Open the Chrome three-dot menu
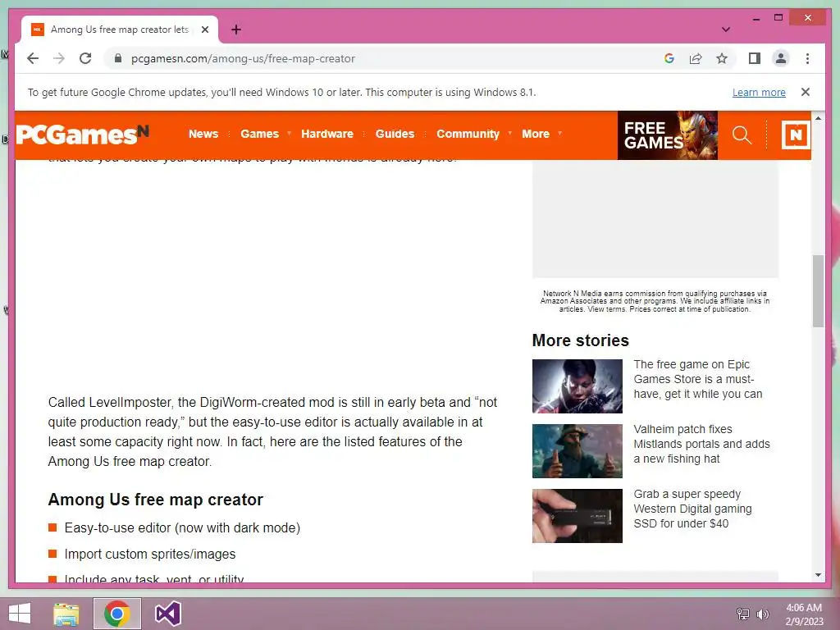 (807, 58)
